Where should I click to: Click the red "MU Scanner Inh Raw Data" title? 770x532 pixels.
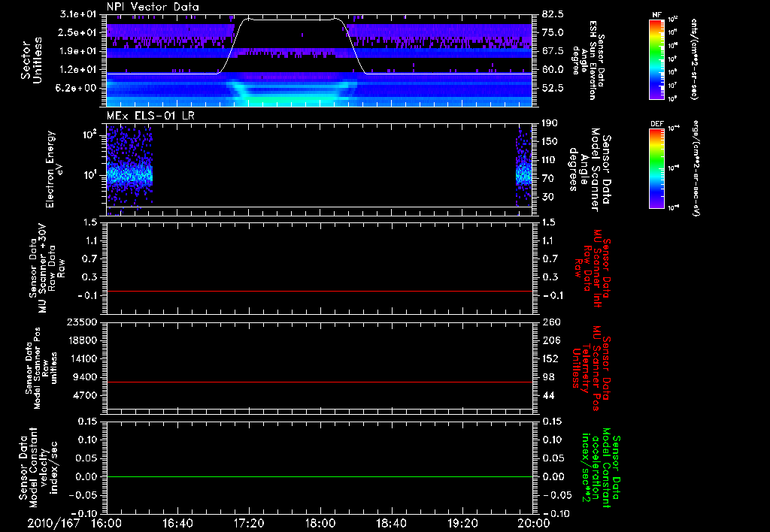click(592, 268)
